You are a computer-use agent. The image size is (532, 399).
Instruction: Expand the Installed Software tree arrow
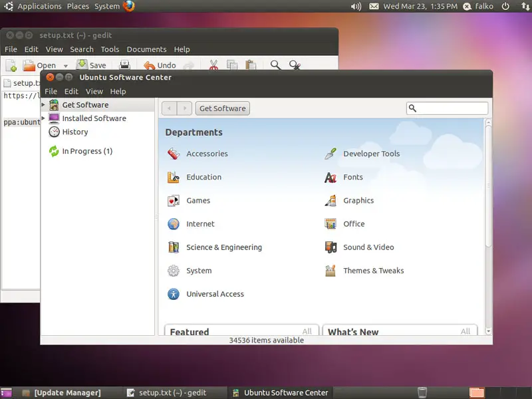click(43, 118)
